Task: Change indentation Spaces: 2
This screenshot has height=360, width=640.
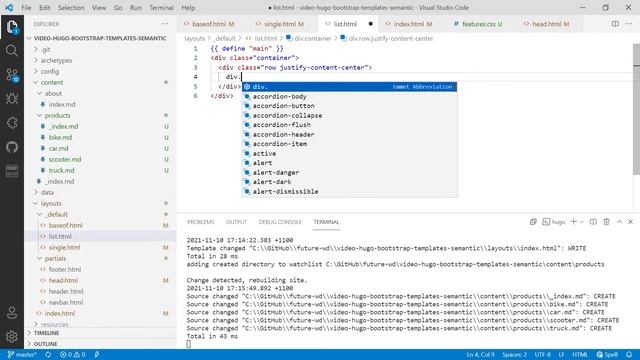Action: pos(514,355)
